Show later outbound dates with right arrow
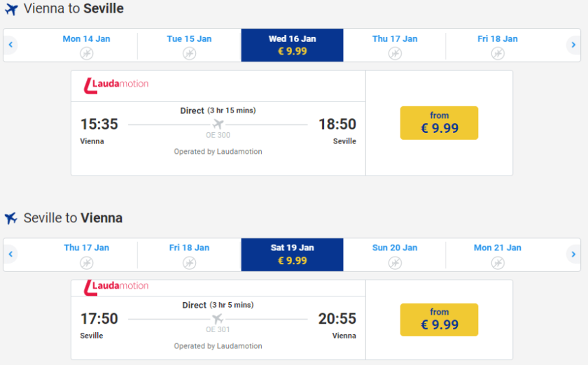The width and height of the screenshot is (588, 365). click(x=573, y=45)
